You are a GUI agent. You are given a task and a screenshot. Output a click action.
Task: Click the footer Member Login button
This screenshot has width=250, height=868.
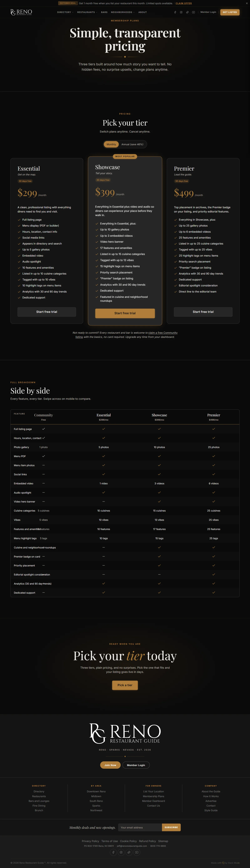(136, 765)
